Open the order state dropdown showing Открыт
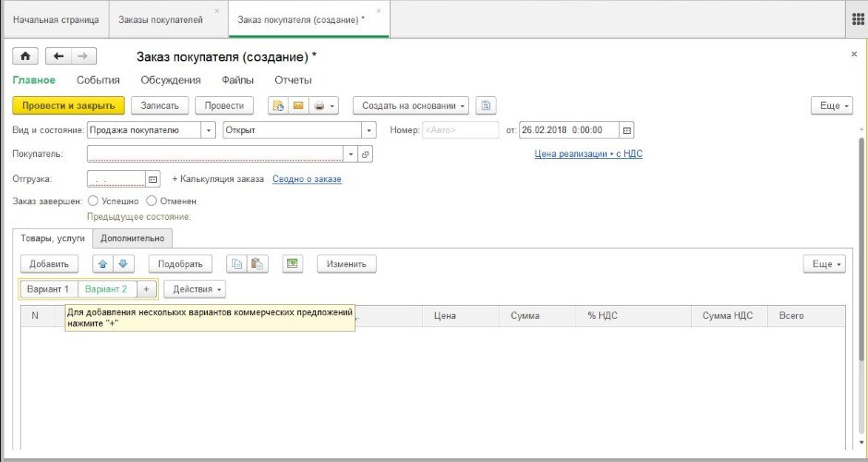The image size is (868, 462). 369,130
